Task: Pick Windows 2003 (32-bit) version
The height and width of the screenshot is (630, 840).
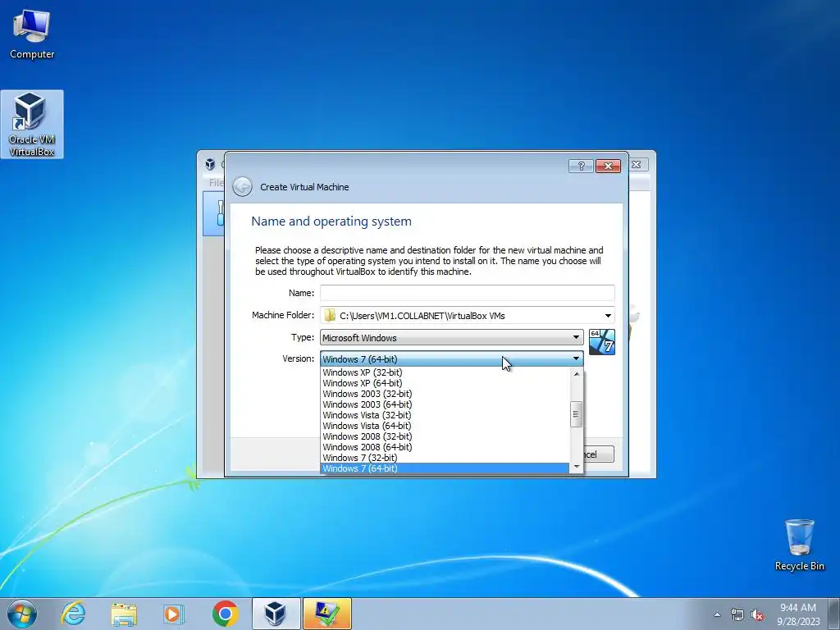Action: [x=445, y=394]
